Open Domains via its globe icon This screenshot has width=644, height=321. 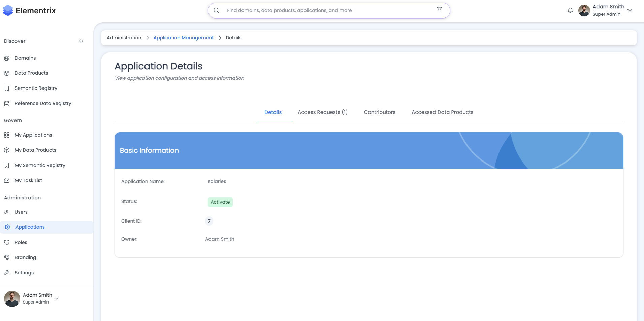click(7, 58)
